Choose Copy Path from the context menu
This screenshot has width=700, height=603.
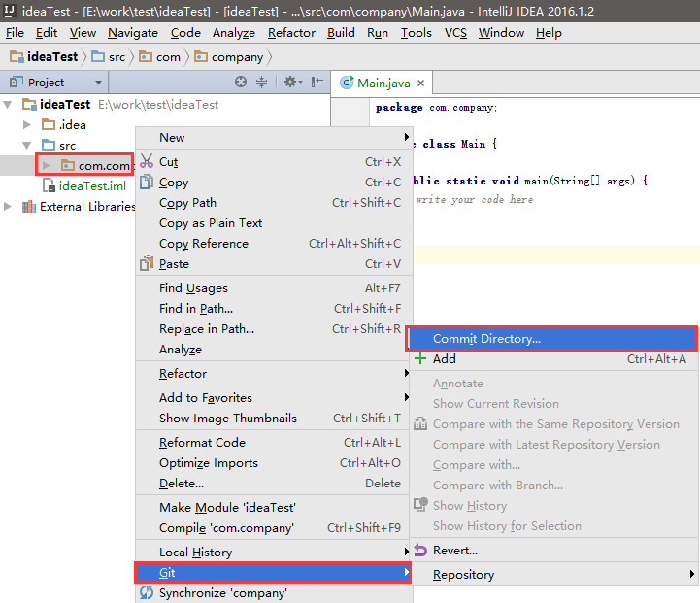[187, 203]
